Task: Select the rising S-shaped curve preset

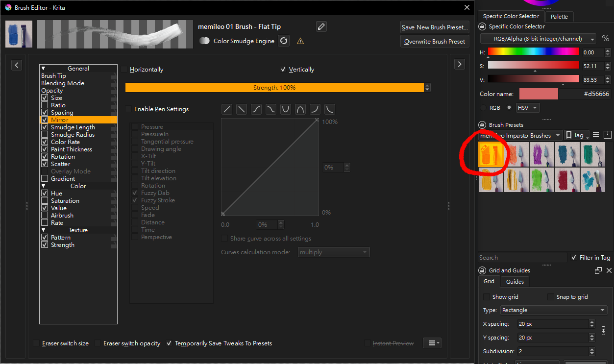Action: pos(256,109)
